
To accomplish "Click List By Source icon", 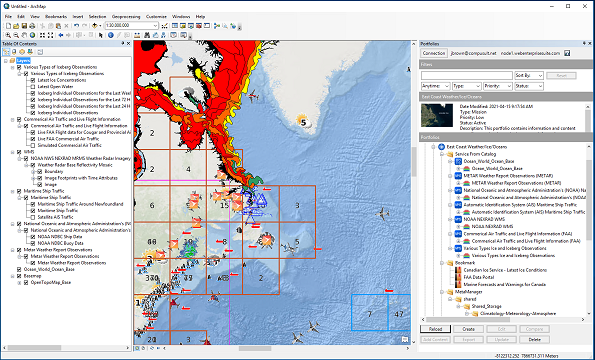I will point(14,52).
